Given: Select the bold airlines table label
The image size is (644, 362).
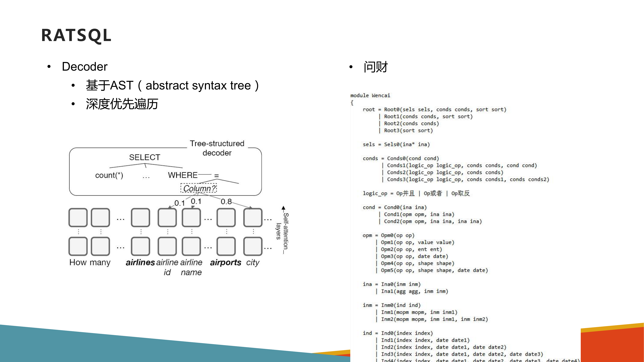Looking at the screenshot, I should 140,262.
